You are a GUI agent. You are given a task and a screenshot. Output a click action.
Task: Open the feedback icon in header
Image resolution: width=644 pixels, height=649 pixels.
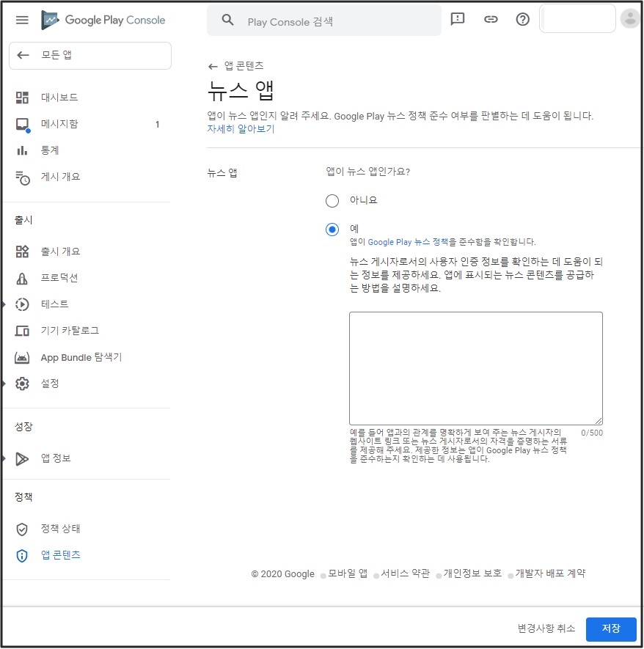(x=458, y=19)
